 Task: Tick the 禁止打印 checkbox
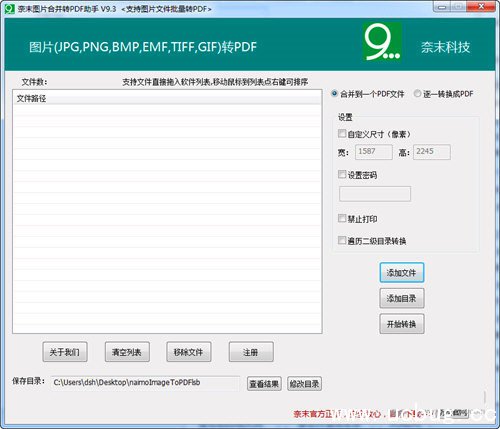pyautogui.click(x=342, y=218)
